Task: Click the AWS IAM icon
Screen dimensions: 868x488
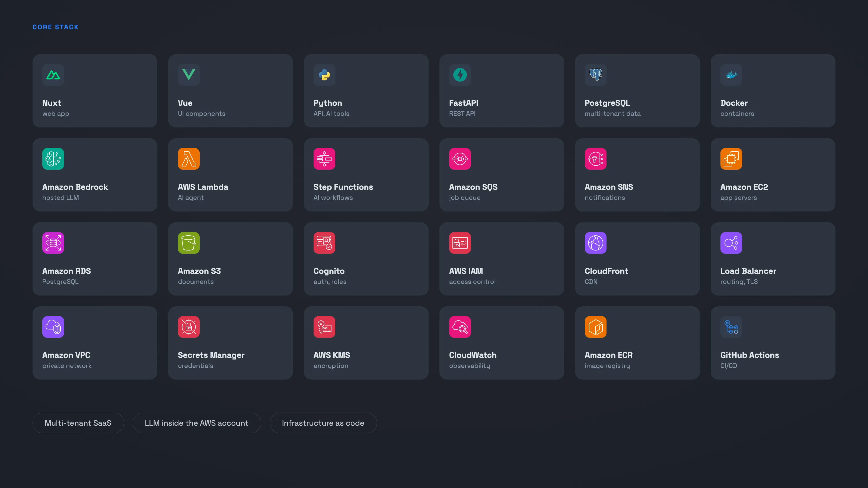Action: pyautogui.click(x=460, y=243)
